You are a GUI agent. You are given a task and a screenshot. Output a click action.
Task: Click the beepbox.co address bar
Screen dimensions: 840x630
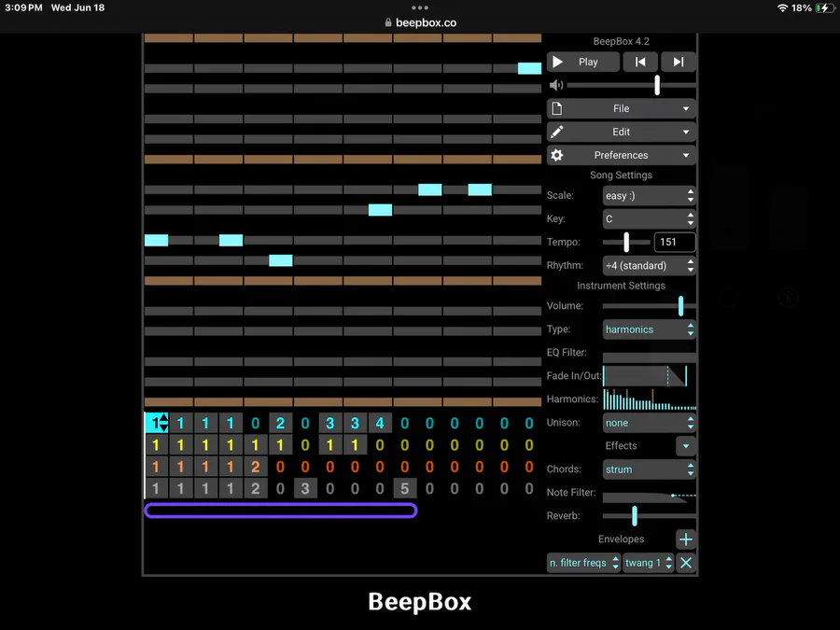coord(421,22)
